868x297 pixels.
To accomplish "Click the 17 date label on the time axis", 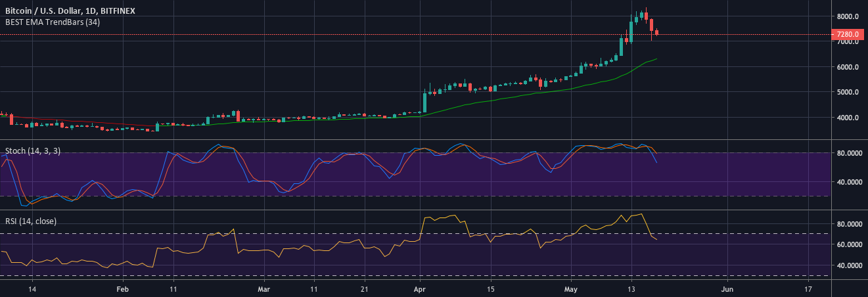I will 808,288.
